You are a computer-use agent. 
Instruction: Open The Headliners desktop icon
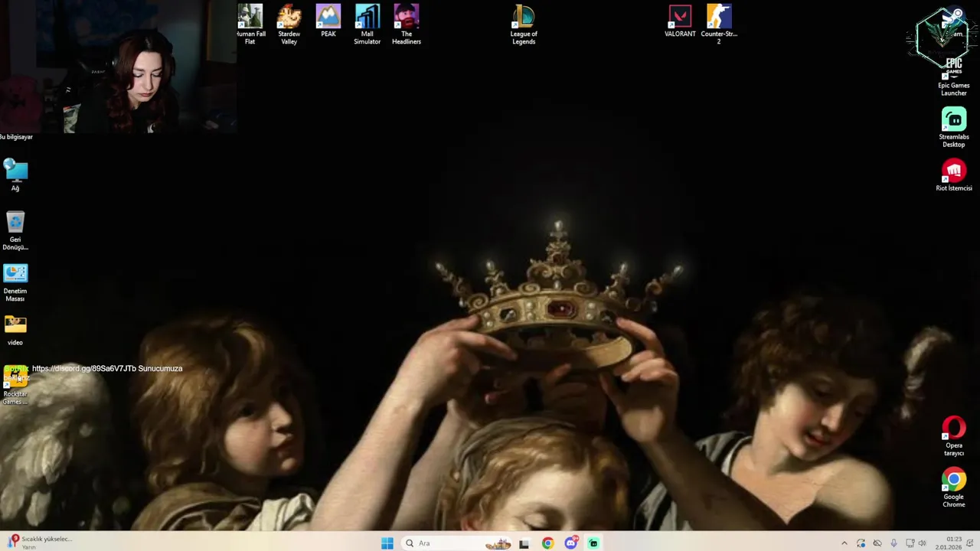(x=407, y=24)
